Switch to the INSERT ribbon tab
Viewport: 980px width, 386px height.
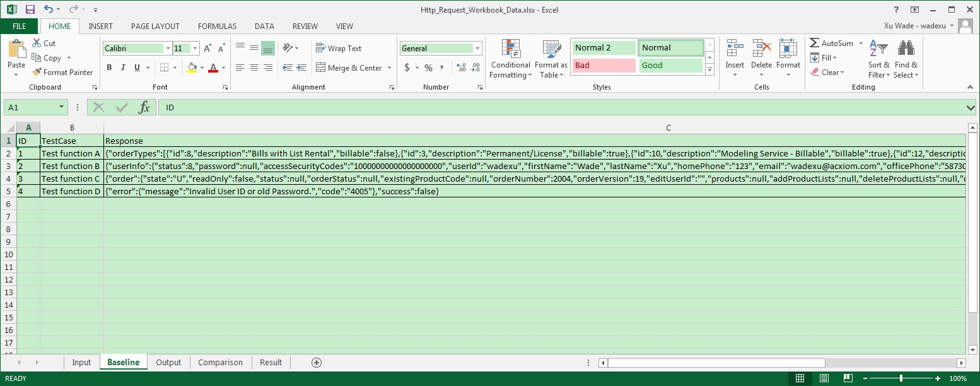click(101, 26)
